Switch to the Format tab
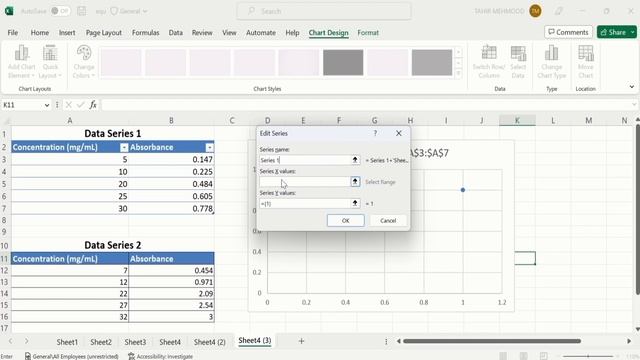This screenshot has width=640, height=360. 368,33
